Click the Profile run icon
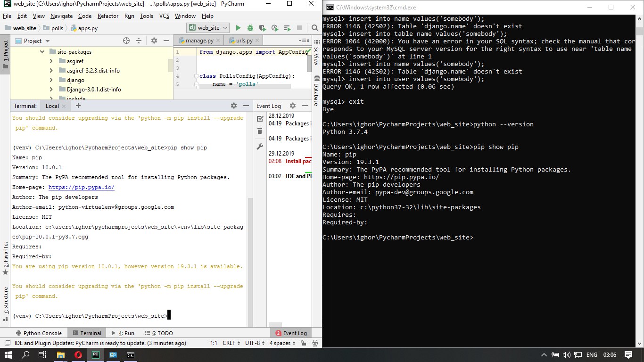The width and height of the screenshot is (644, 362). point(275,28)
